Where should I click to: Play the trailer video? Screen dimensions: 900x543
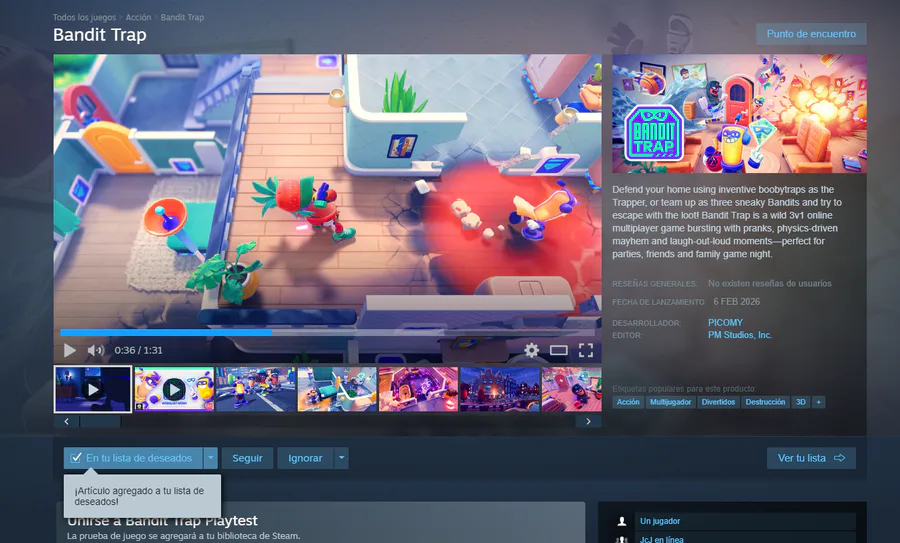(70, 350)
